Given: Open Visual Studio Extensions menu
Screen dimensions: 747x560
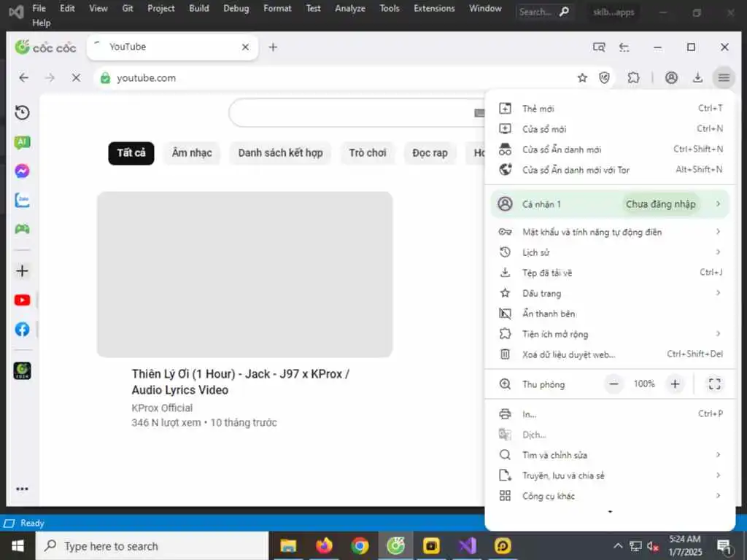Looking at the screenshot, I should (x=434, y=8).
